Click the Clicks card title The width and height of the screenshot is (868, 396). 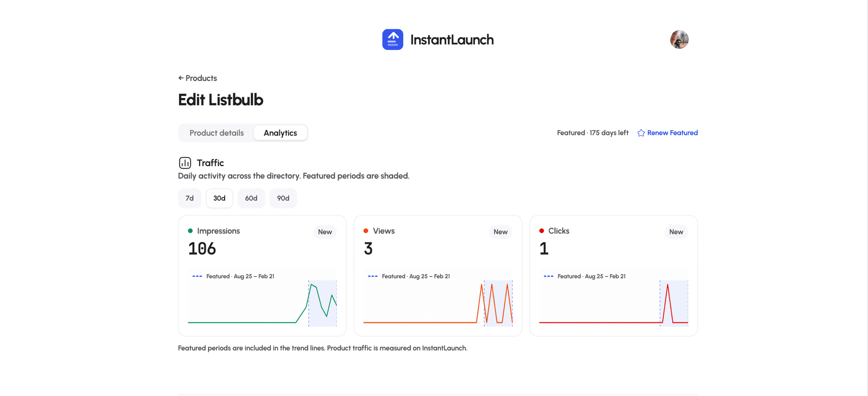[559, 231]
